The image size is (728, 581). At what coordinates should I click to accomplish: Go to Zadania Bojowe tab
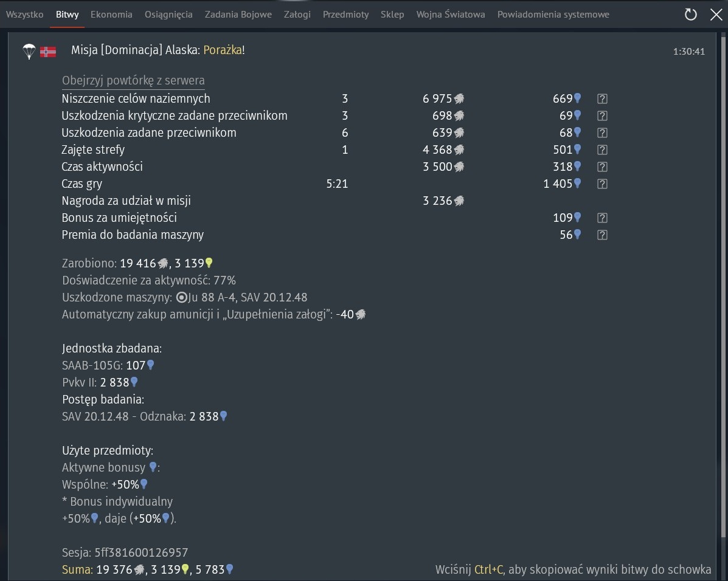point(238,15)
